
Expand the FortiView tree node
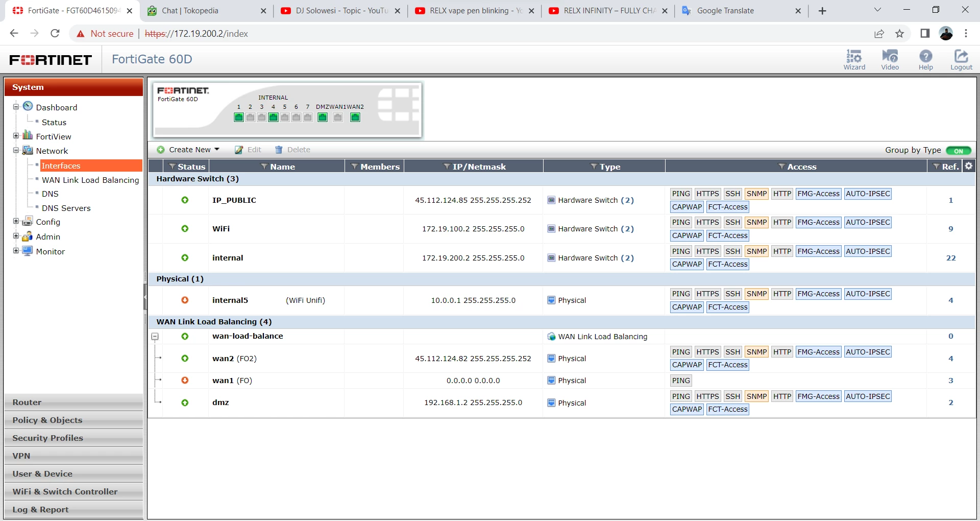16,136
